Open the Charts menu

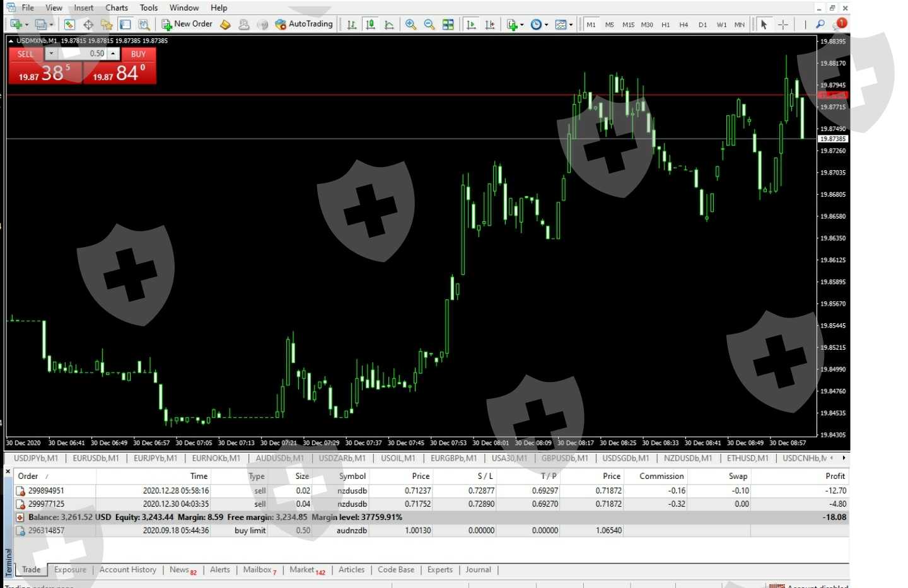click(117, 8)
